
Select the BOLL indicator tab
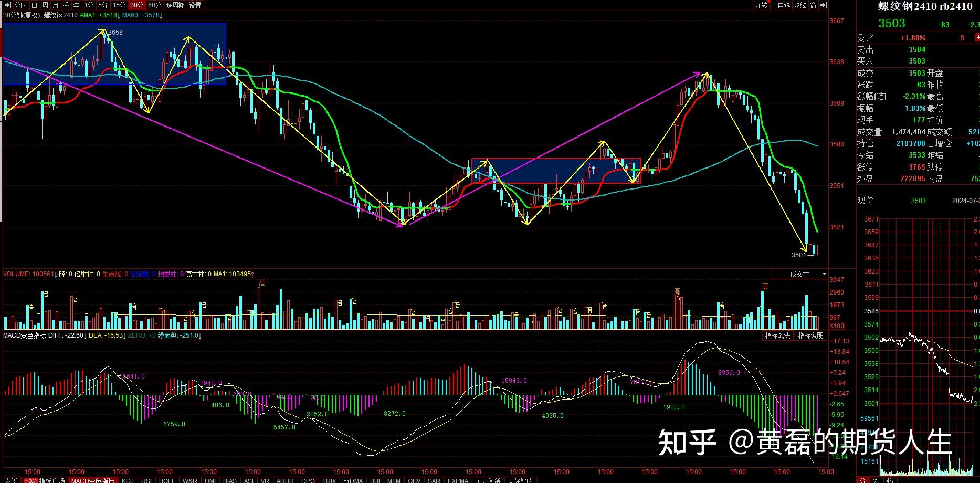166,480
